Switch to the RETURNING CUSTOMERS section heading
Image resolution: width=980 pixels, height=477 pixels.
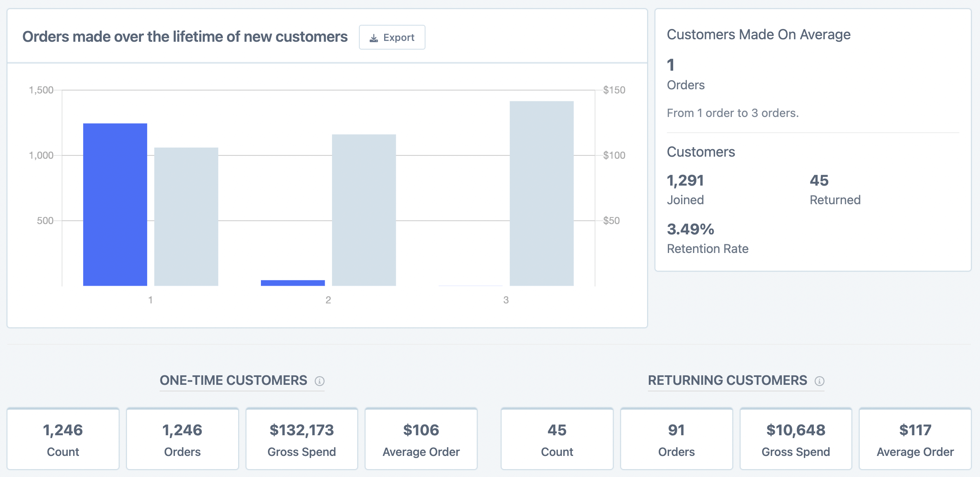tap(727, 380)
